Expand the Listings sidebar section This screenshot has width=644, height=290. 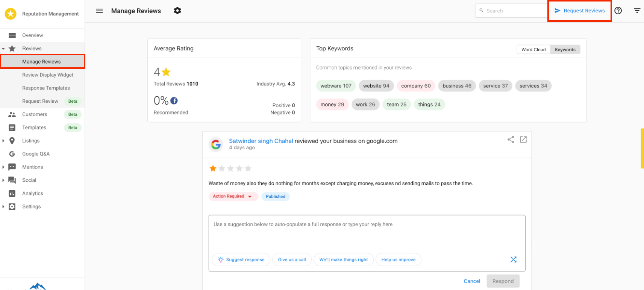(x=3, y=141)
